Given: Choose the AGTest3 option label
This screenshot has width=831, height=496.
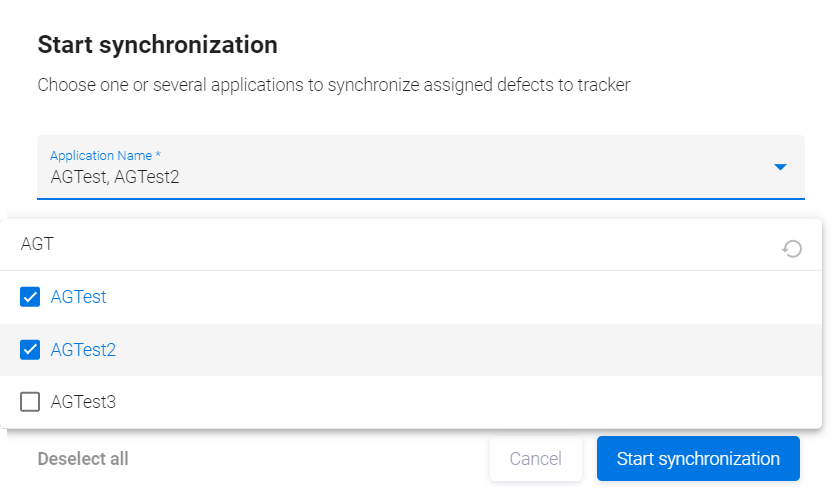Looking at the screenshot, I should pos(83,402).
